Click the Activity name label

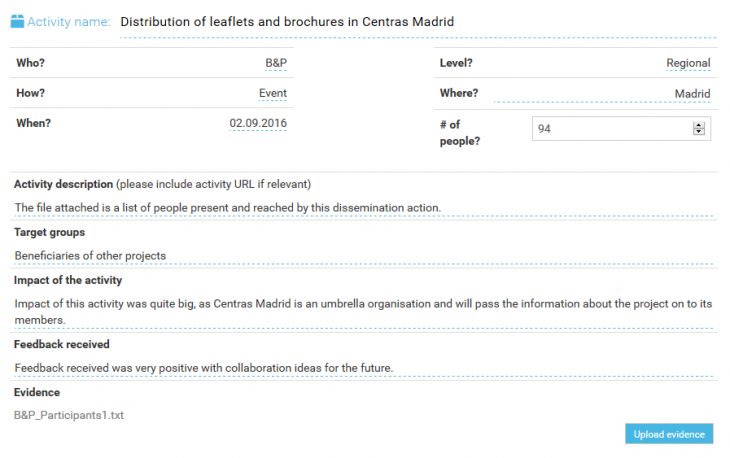pos(69,22)
